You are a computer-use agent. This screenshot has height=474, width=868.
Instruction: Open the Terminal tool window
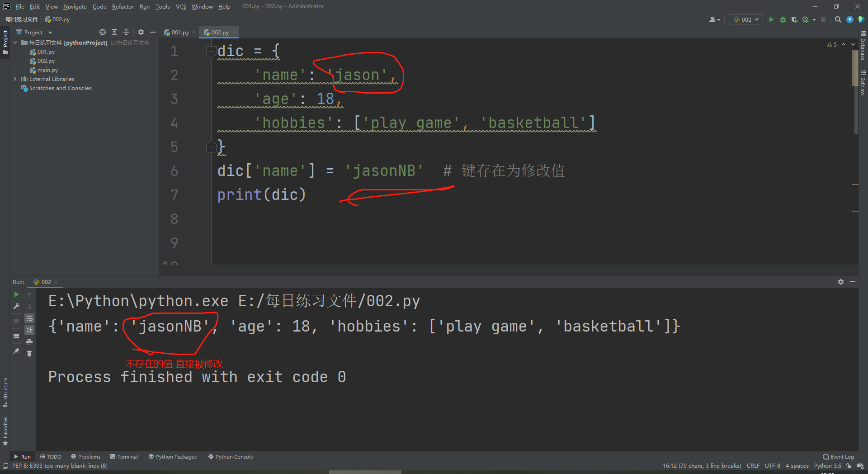[124, 457]
